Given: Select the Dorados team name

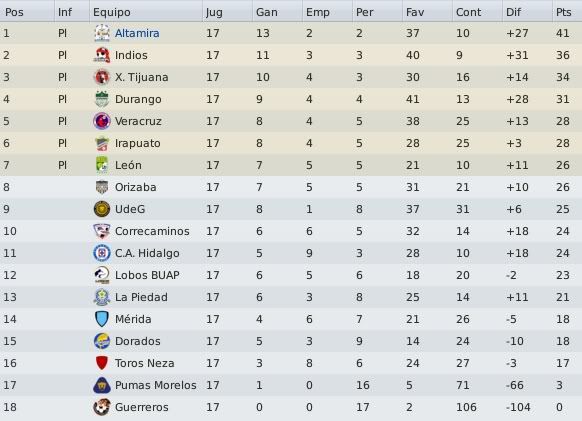Looking at the screenshot, I should click(x=138, y=341).
